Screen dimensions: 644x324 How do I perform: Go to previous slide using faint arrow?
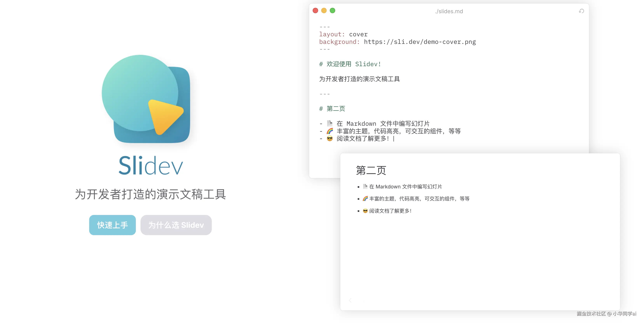click(x=350, y=300)
